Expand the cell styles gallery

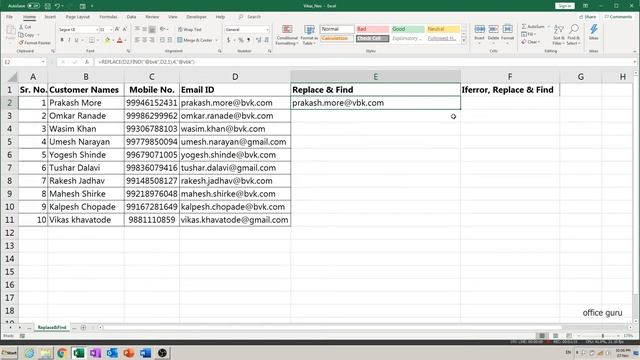[x=463, y=41]
